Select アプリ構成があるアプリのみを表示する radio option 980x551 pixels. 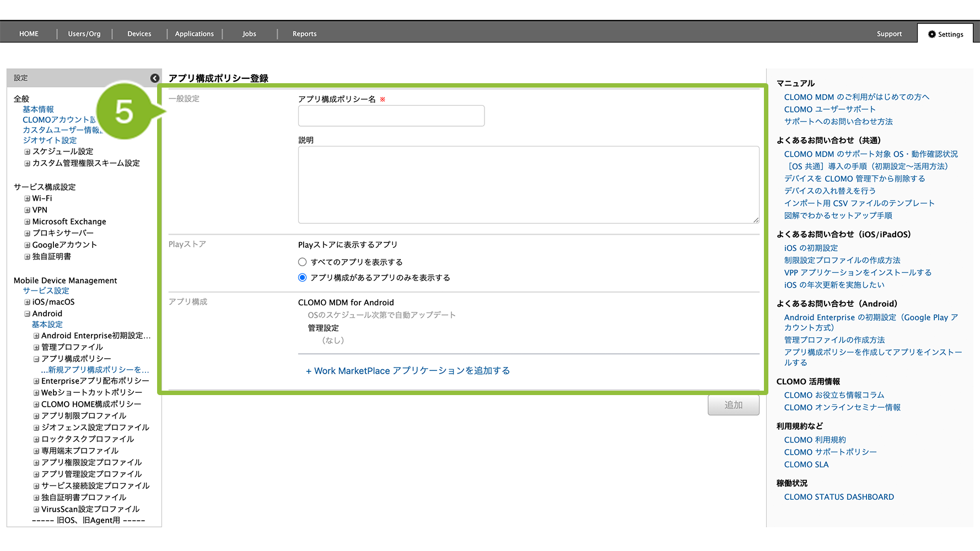pos(302,278)
